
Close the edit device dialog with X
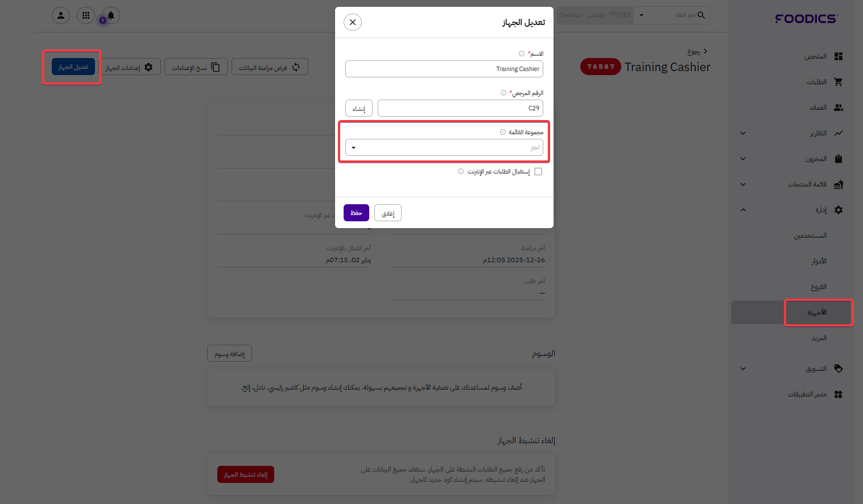(x=353, y=22)
